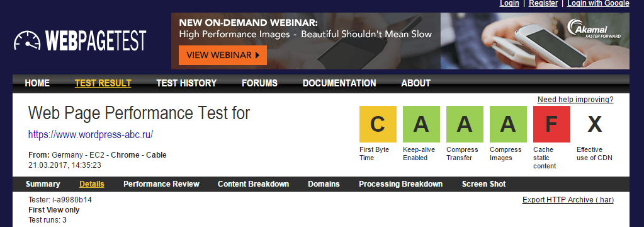Switch to the Summary tab

point(43,184)
